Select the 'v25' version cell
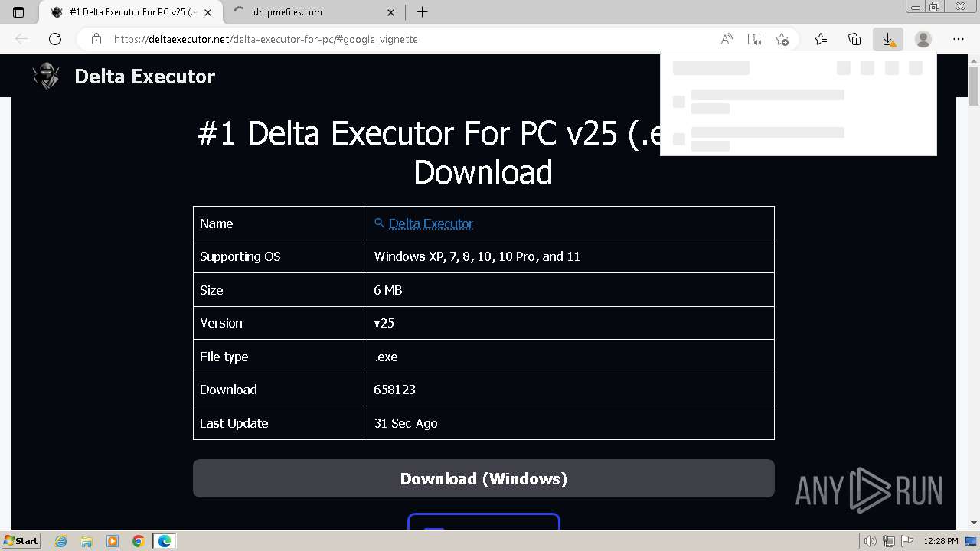This screenshot has height=551, width=980. pyautogui.click(x=570, y=323)
